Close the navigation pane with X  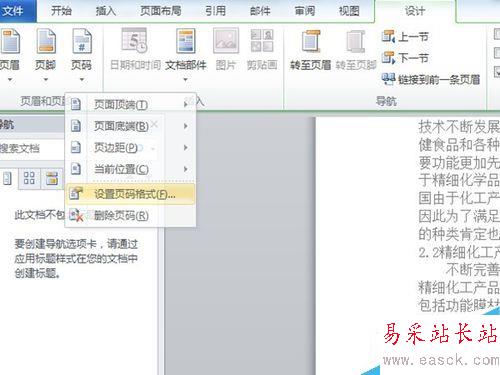tap(154, 124)
